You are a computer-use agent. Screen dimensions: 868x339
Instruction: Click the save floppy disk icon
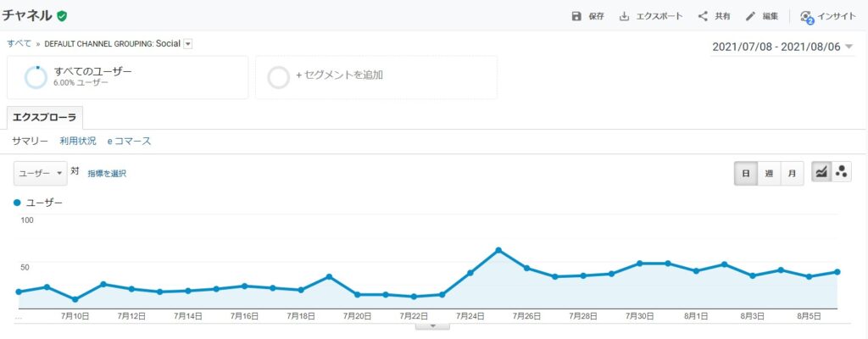[576, 16]
